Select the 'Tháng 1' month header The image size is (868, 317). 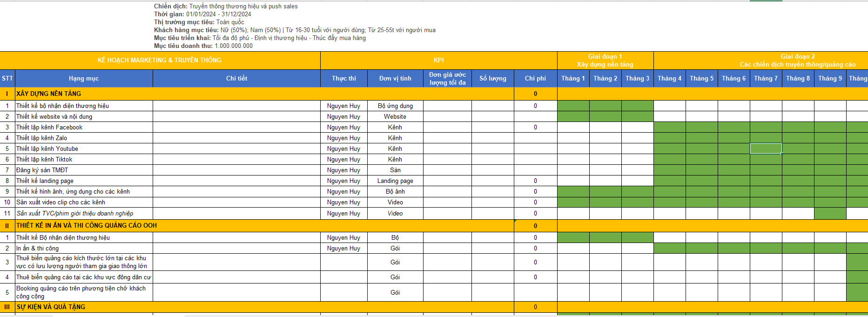(573, 78)
